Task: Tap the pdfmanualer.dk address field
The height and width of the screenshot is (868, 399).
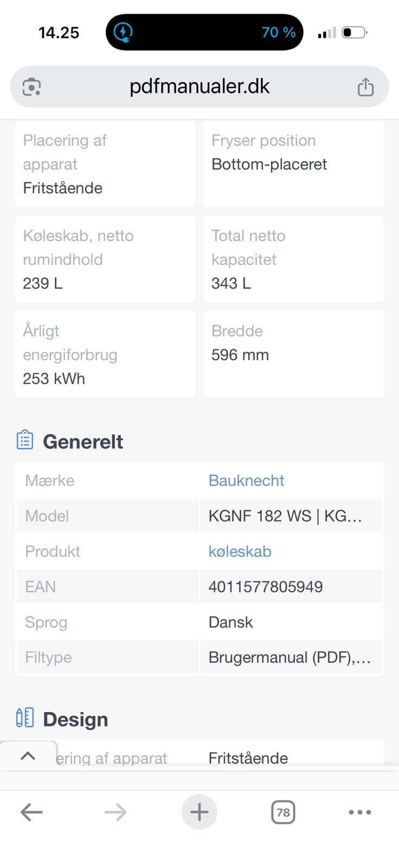Action: [x=200, y=87]
